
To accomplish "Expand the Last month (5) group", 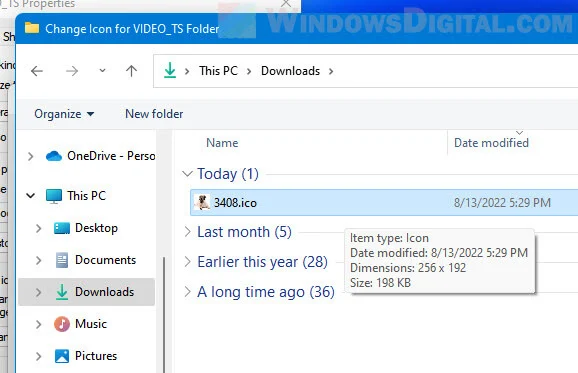I will [188, 232].
